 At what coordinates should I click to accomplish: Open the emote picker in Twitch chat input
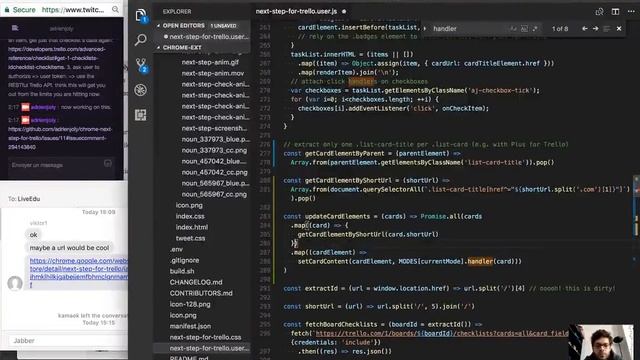pyautogui.click(x=108, y=163)
